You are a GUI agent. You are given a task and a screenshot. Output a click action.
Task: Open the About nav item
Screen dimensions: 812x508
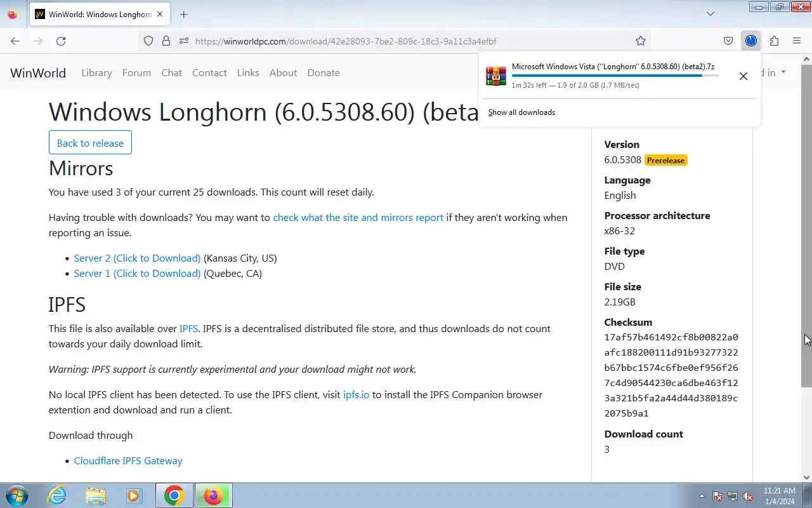(x=283, y=73)
